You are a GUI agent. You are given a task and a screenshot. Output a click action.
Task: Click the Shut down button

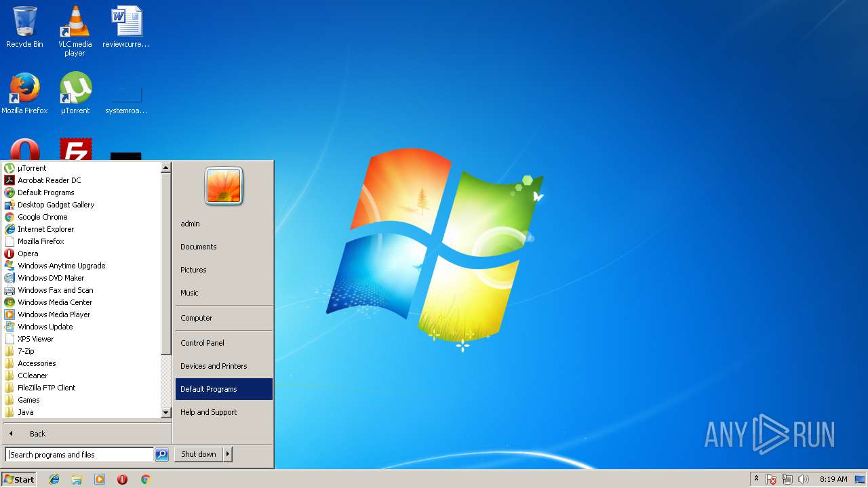click(199, 454)
